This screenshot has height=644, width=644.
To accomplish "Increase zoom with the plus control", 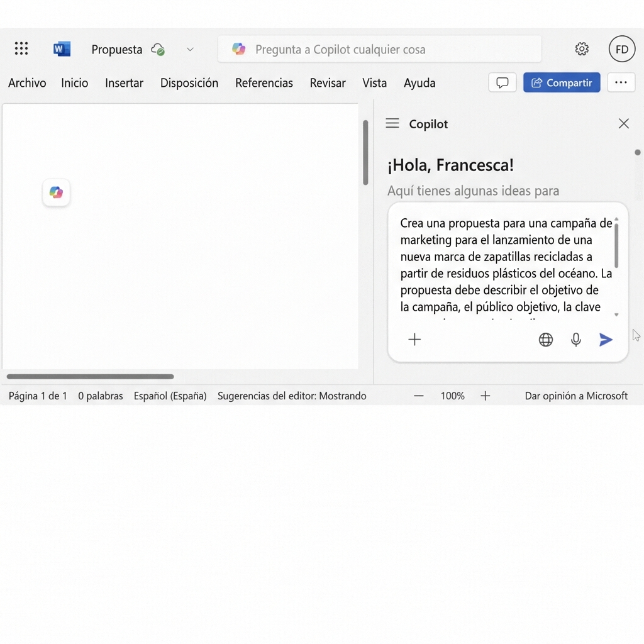I will point(485,396).
